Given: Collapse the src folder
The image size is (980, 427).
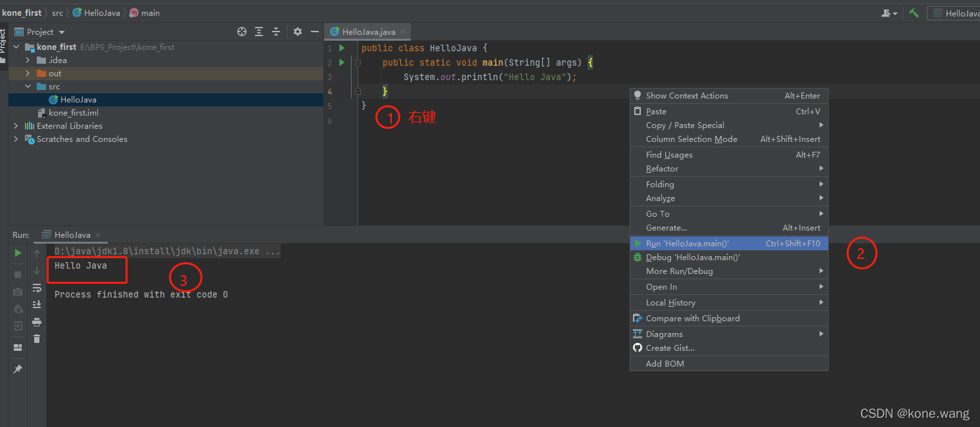Looking at the screenshot, I should (x=28, y=87).
